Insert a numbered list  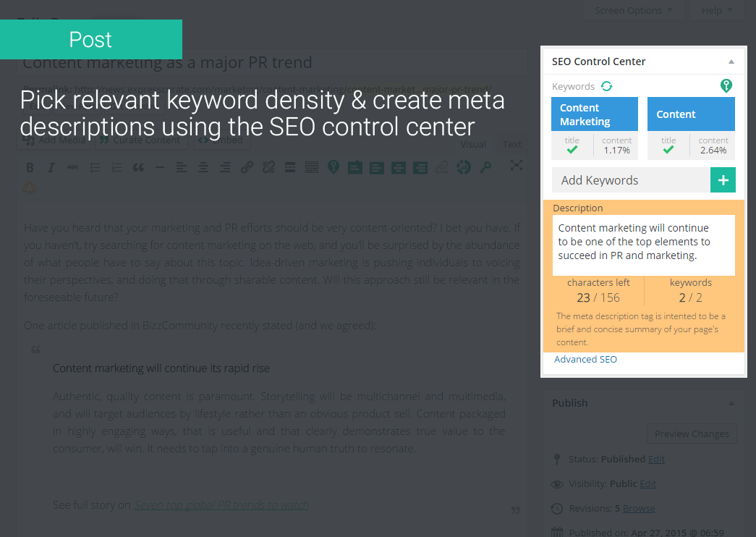point(116,167)
